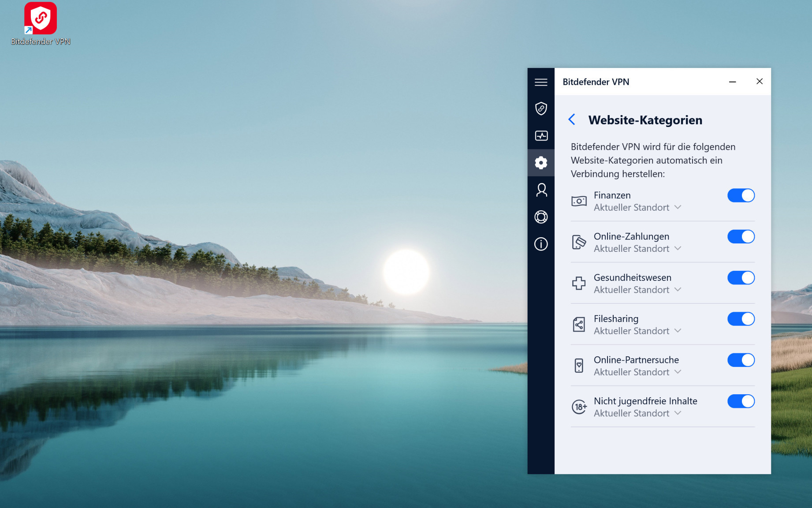Click the Online-Partnersuche heart phone icon
The image size is (812, 508).
coord(579,366)
